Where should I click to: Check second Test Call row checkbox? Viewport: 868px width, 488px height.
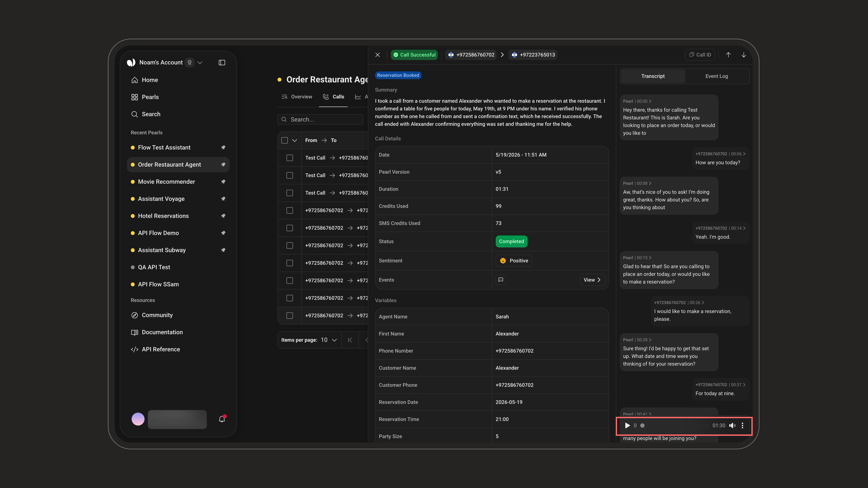[x=290, y=176]
